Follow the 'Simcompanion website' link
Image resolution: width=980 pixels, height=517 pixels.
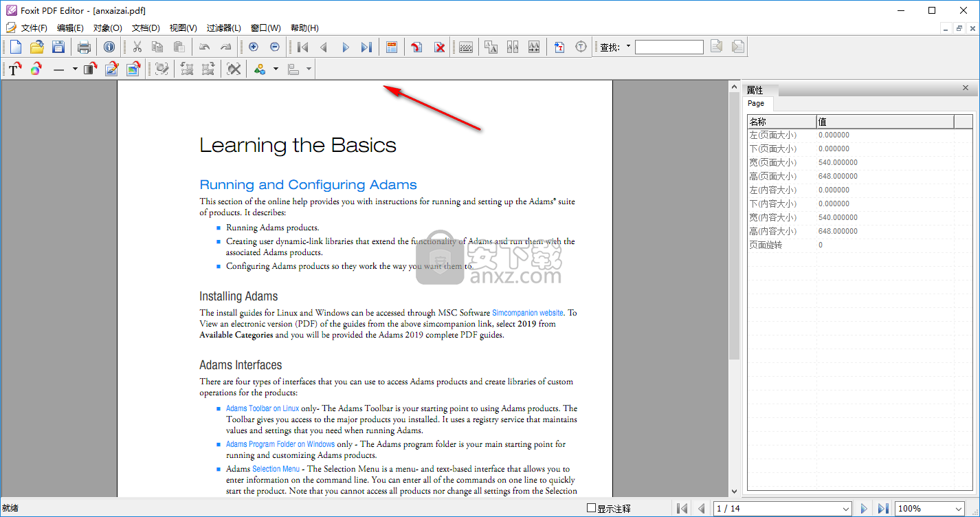(x=528, y=313)
